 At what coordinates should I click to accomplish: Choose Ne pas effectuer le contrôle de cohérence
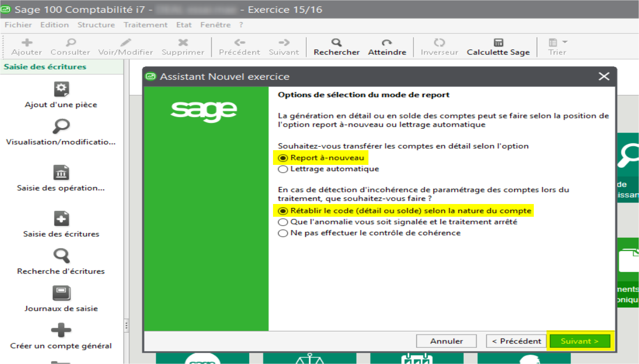coord(283,233)
